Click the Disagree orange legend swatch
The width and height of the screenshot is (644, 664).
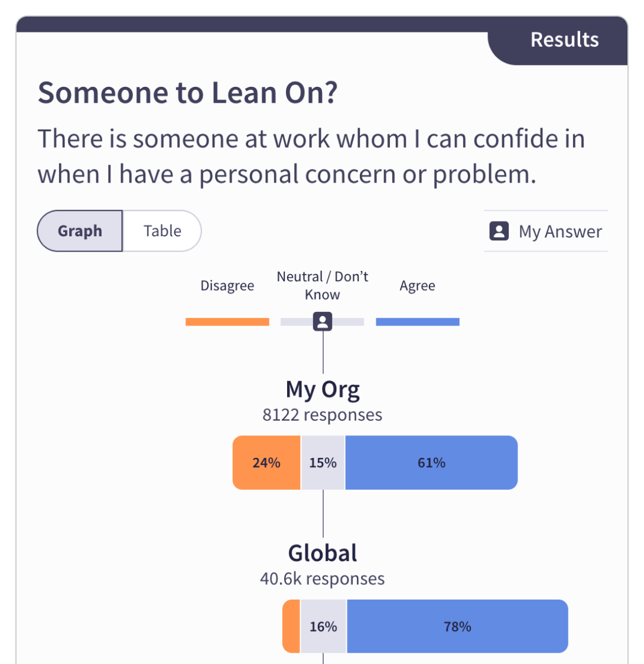click(x=227, y=321)
